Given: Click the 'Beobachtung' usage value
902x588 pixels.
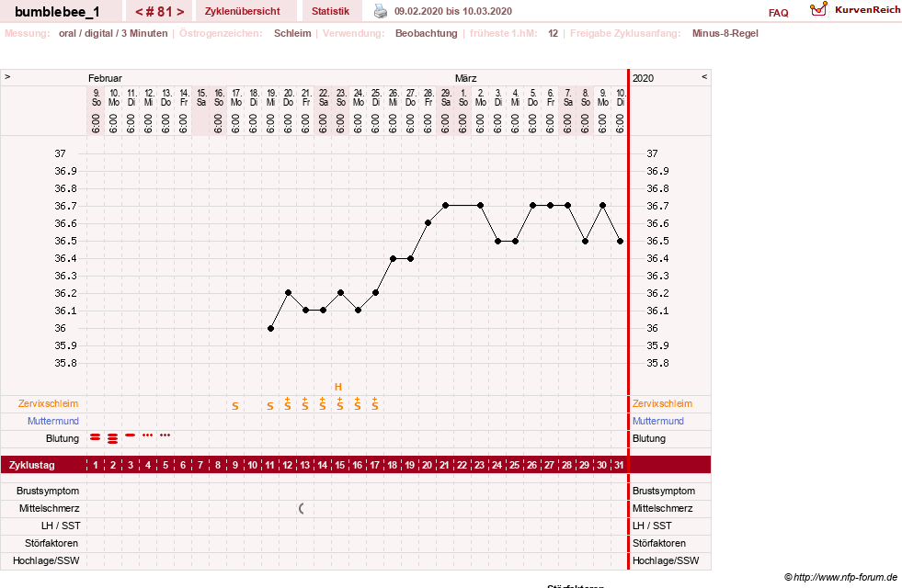Looking at the screenshot, I should pos(427,33).
